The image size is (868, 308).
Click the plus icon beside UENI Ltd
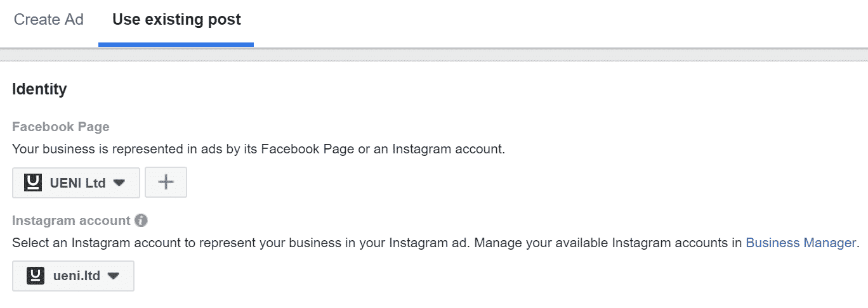click(166, 183)
